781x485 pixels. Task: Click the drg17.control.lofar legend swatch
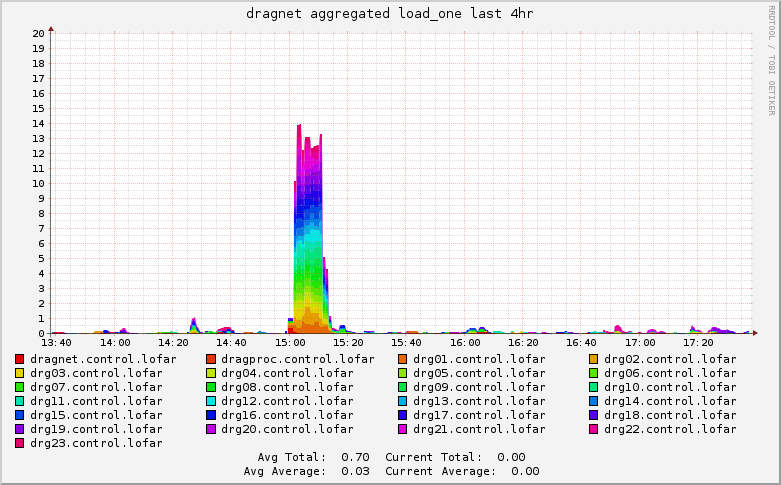click(x=402, y=415)
